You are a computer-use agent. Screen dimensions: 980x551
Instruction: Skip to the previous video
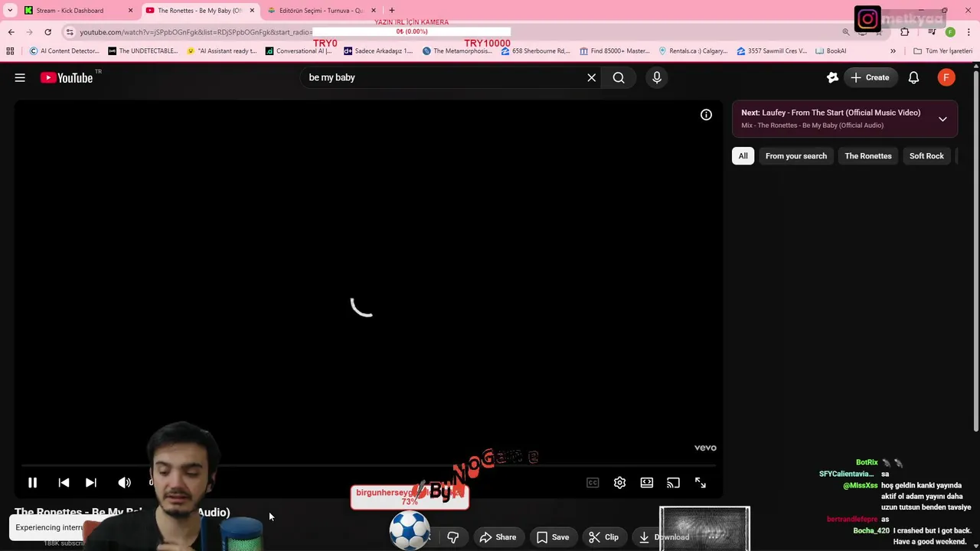[x=64, y=483]
